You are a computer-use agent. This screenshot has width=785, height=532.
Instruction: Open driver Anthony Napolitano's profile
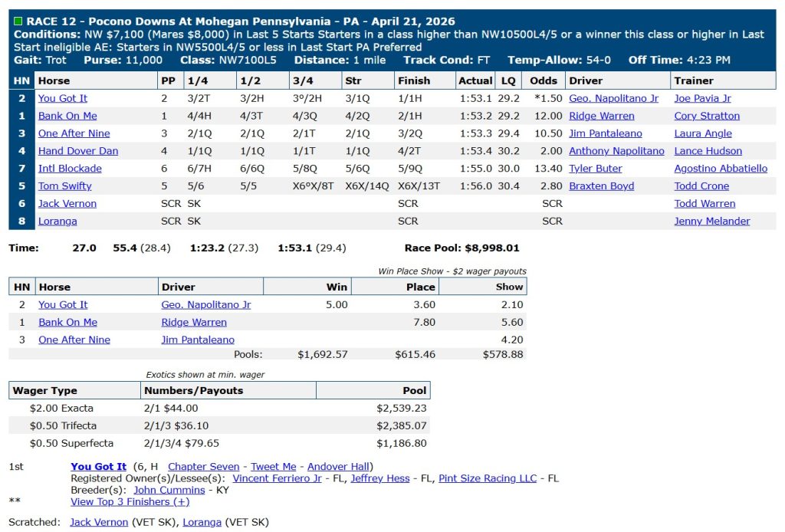click(616, 151)
